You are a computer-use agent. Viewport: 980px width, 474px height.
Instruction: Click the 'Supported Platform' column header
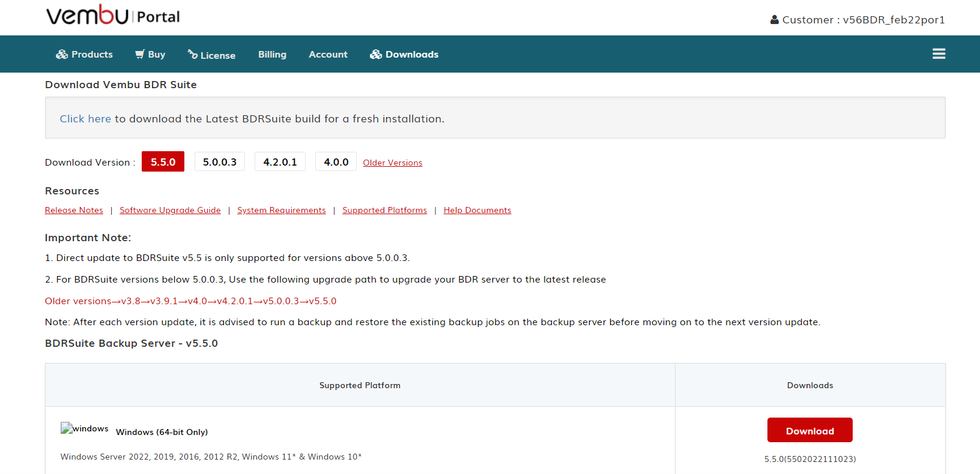point(360,385)
